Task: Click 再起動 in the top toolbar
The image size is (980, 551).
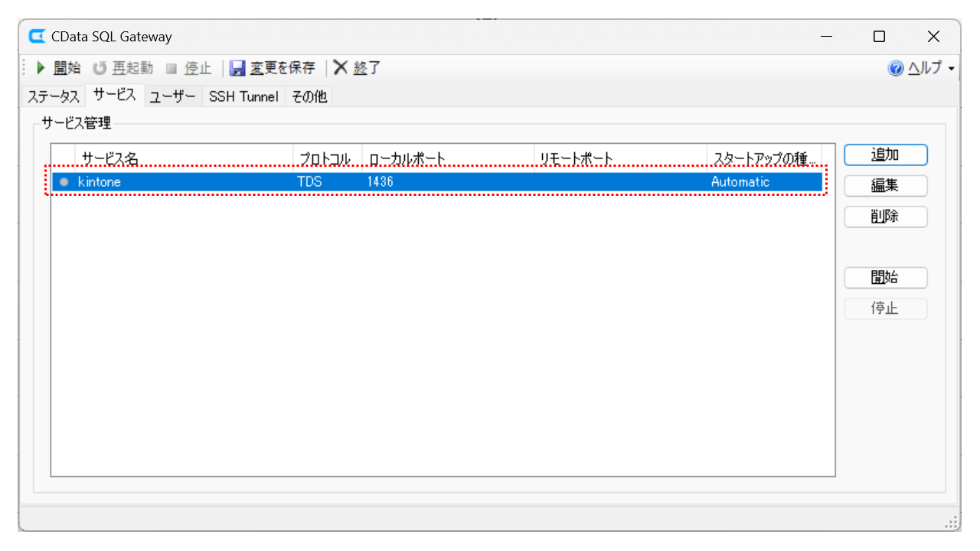Action: click(132, 68)
